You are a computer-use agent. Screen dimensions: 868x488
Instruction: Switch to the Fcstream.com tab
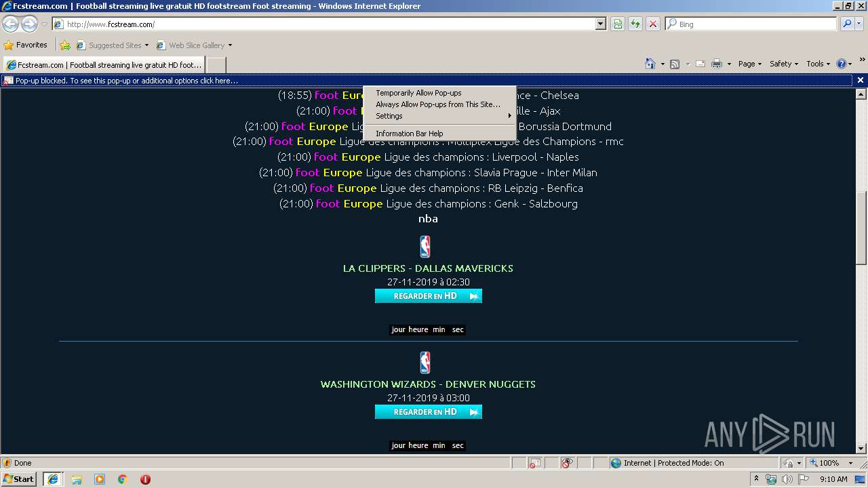[x=104, y=65]
